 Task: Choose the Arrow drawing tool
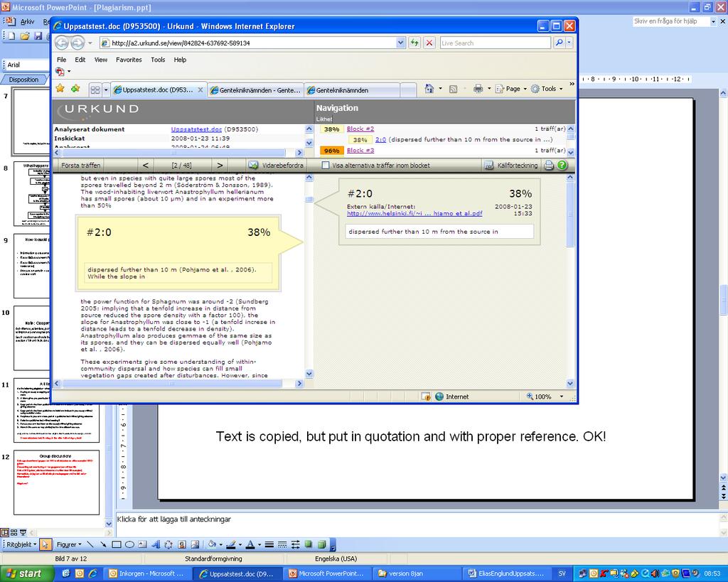(103, 544)
